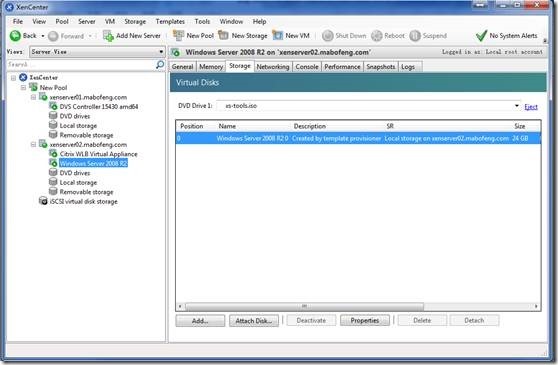This screenshot has height=365, width=558.
Task: Select Local storage icon under xenserver01
Action: (53, 125)
